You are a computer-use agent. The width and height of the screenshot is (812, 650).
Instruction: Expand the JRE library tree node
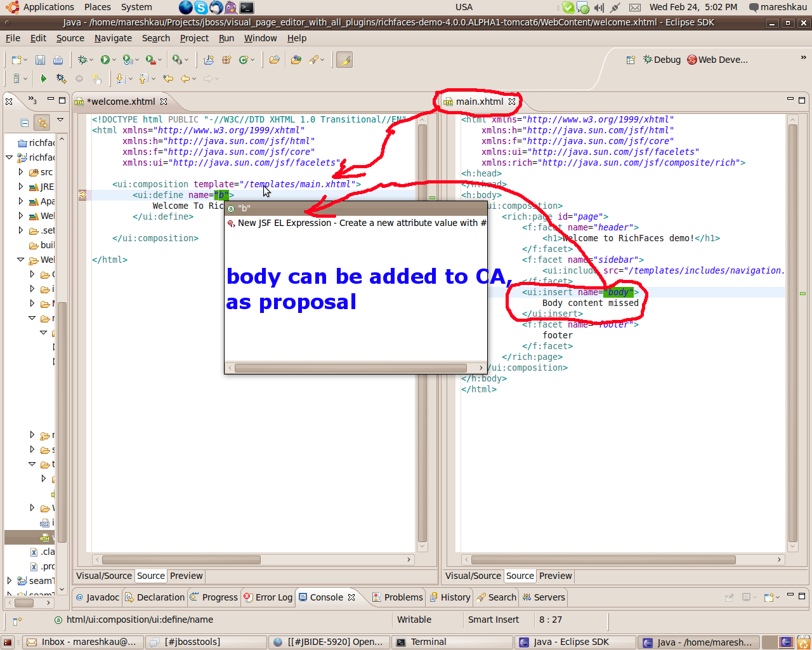21,187
